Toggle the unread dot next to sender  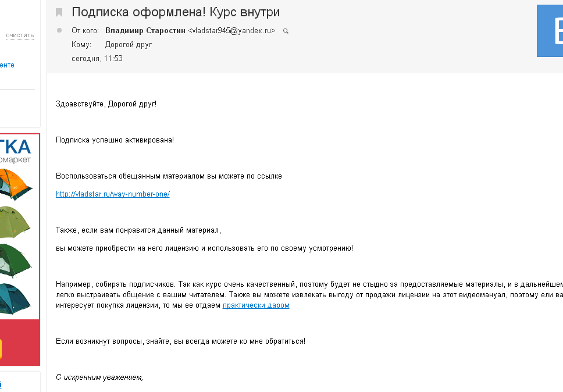pos(59,30)
